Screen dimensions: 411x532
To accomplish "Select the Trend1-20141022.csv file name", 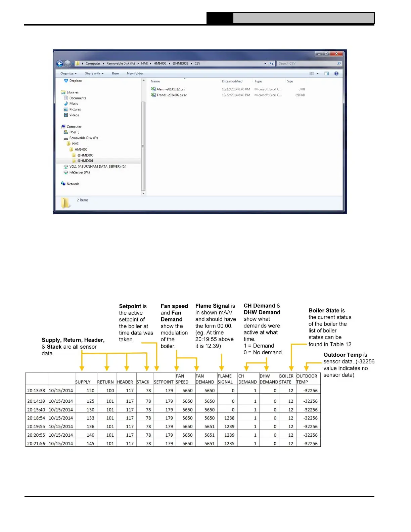I will (172, 95).
